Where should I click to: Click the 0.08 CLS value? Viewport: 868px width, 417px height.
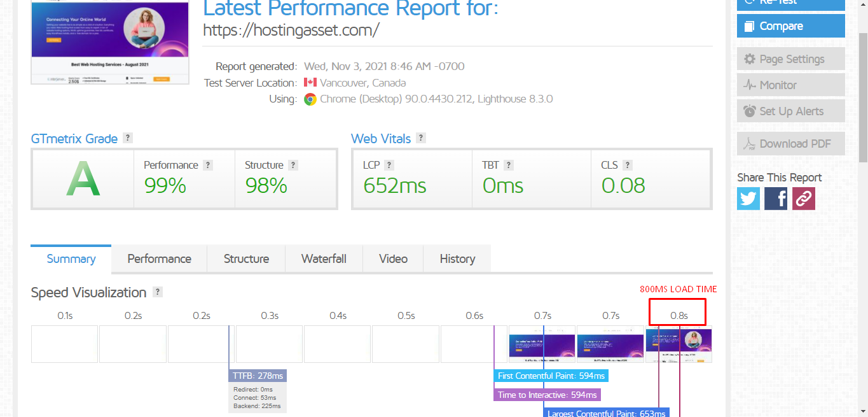(x=623, y=186)
